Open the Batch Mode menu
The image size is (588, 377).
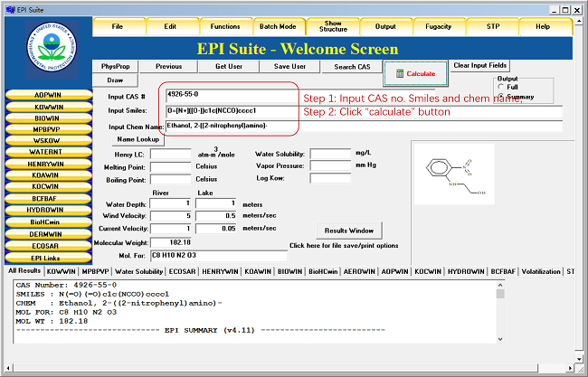pos(278,26)
